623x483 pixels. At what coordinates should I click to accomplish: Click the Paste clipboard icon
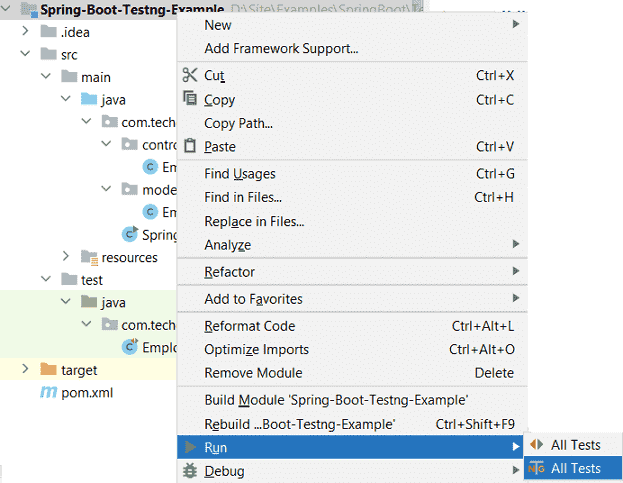pos(190,145)
